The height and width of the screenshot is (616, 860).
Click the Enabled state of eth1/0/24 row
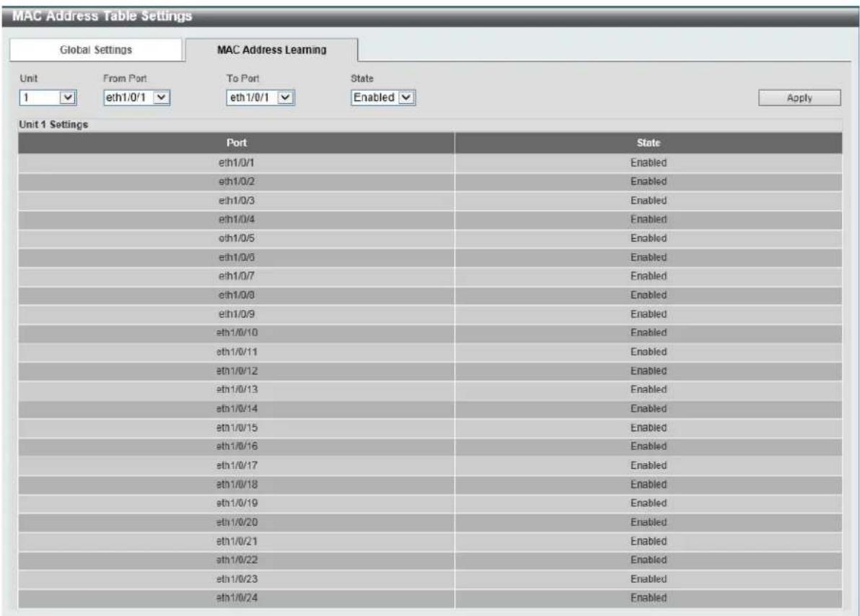tap(649, 598)
